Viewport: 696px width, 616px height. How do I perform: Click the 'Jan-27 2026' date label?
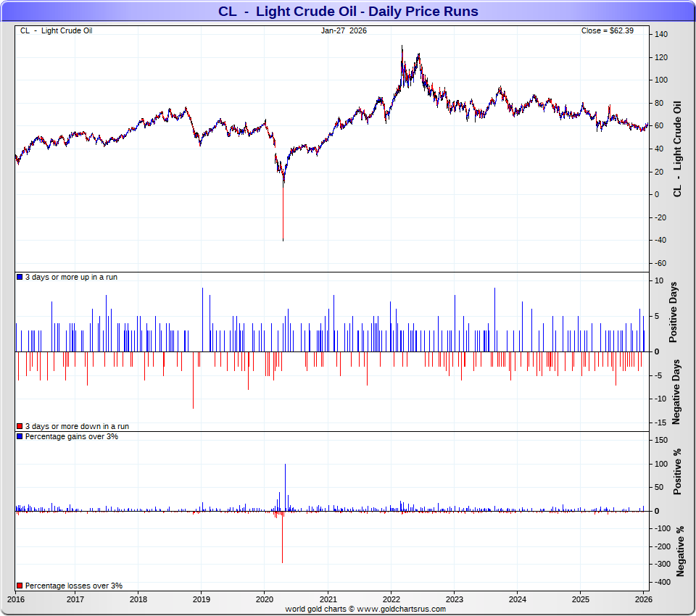pyautogui.click(x=344, y=30)
